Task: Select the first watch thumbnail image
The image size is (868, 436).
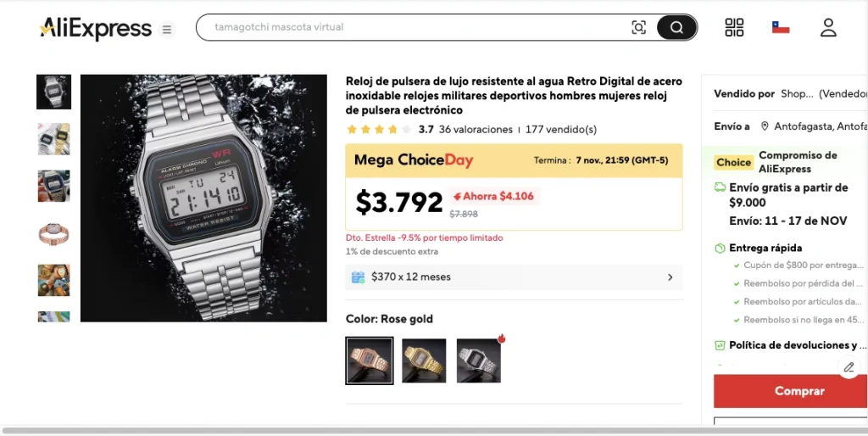Action: tap(53, 92)
